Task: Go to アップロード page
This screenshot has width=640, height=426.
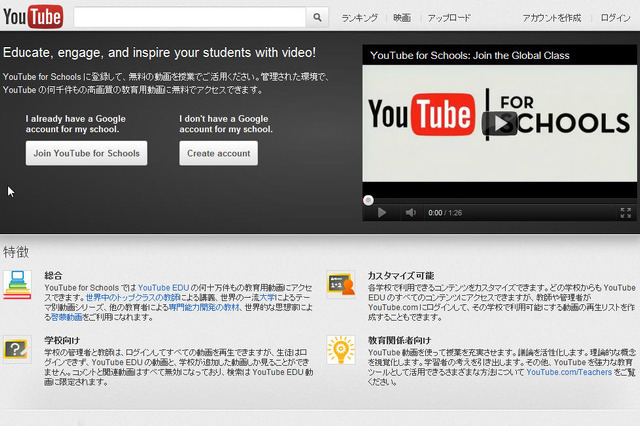Action: (x=449, y=18)
